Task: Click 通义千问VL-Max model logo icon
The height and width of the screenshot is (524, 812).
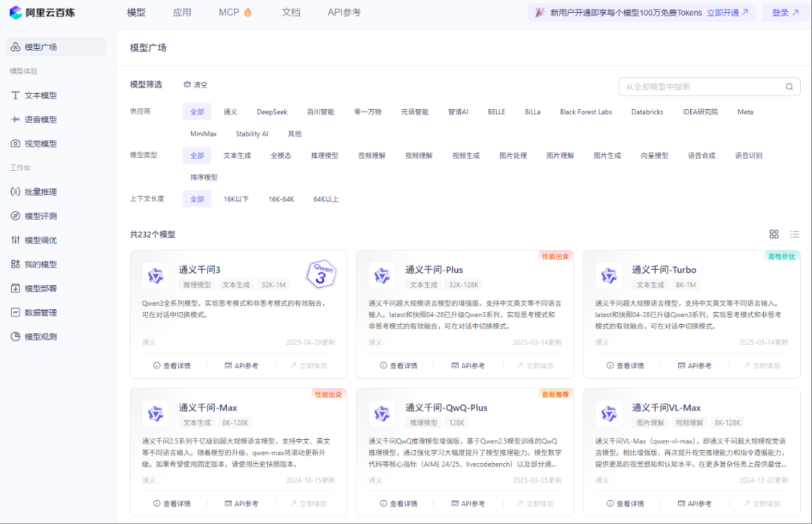Action: [608, 413]
